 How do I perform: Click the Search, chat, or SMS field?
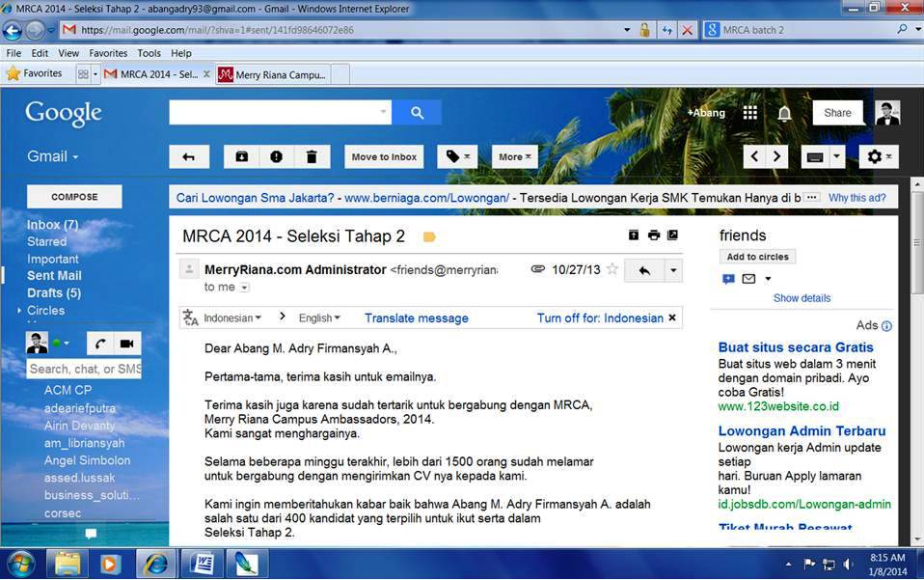84,369
